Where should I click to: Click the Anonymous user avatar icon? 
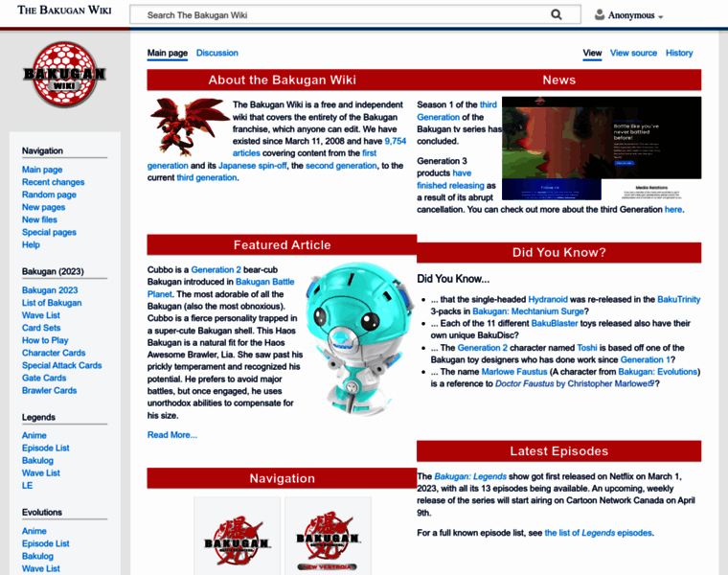pyautogui.click(x=600, y=15)
